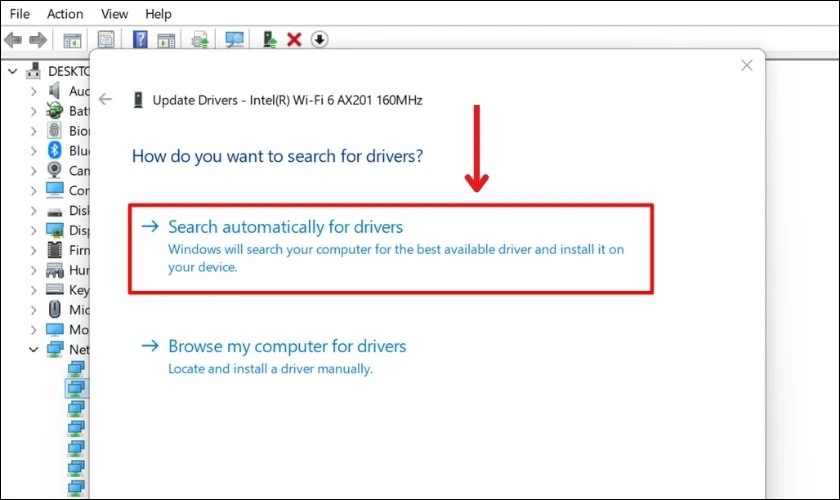This screenshot has height=500, width=840.
Task: Select the Batteries icon in device tree
Action: [55, 111]
